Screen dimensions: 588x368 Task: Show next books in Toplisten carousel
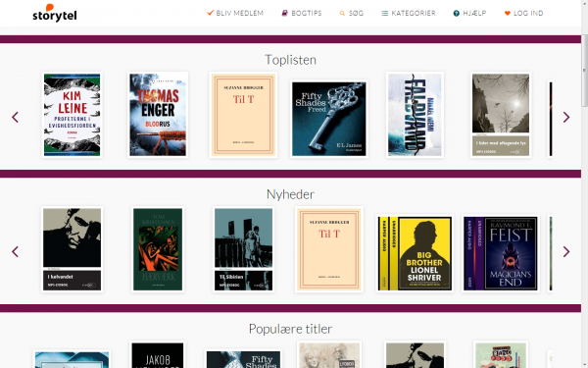[x=566, y=117]
